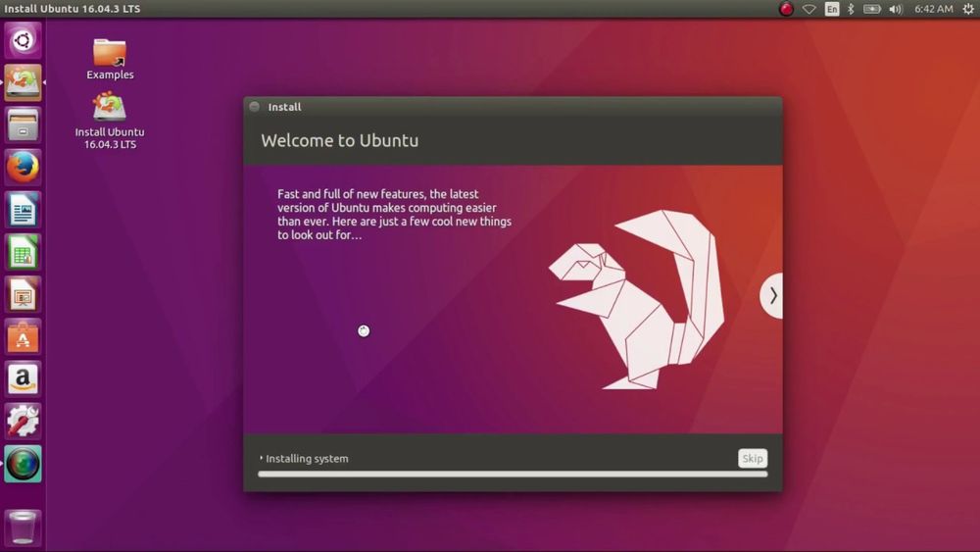Launch Firefox web browser
The width and height of the screenshot is (980, 552).
(x=24, y=167)
